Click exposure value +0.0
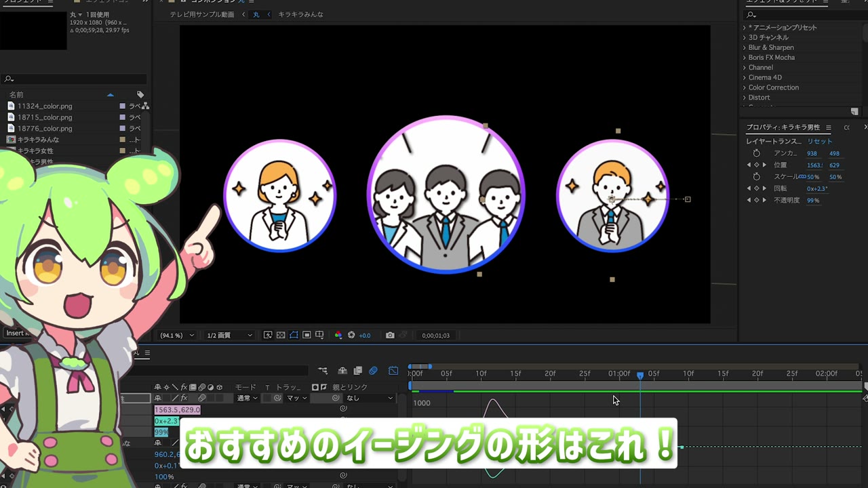868x488 pixels. pos(365,335)
